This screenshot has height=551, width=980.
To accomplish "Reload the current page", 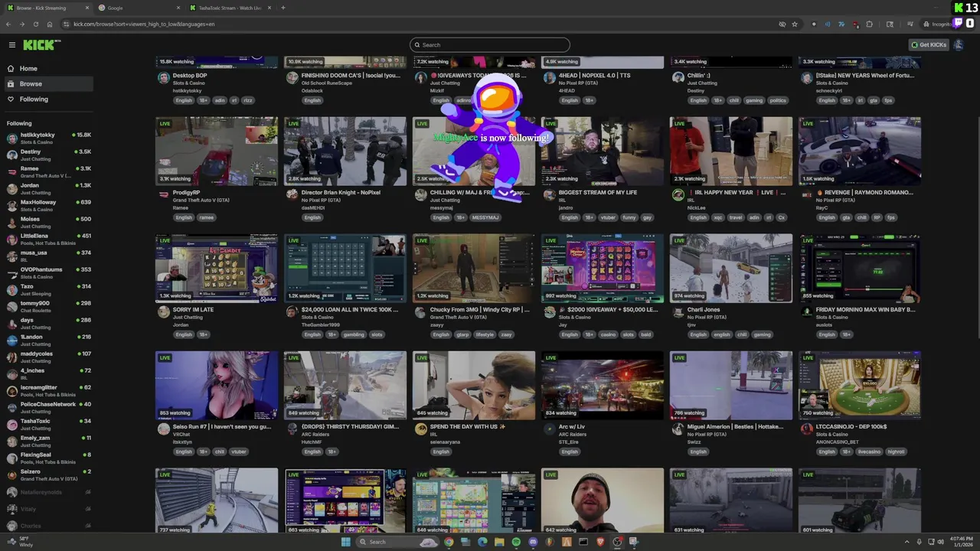I will 36,24.
